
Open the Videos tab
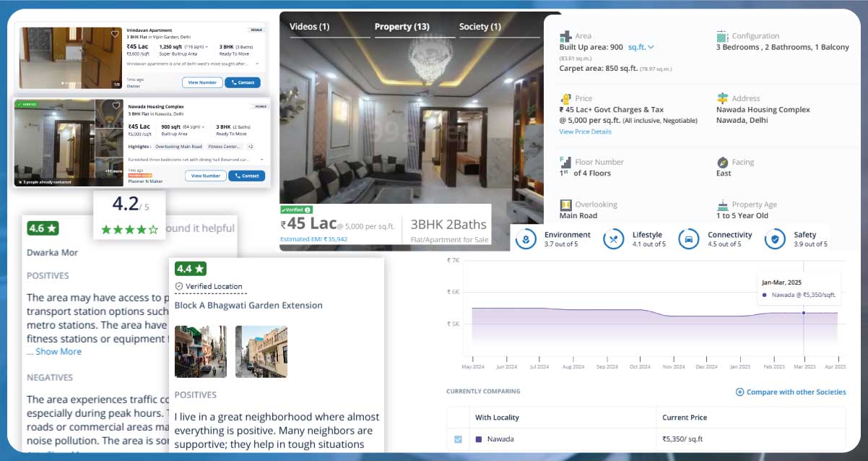click(x=310, y=26)
